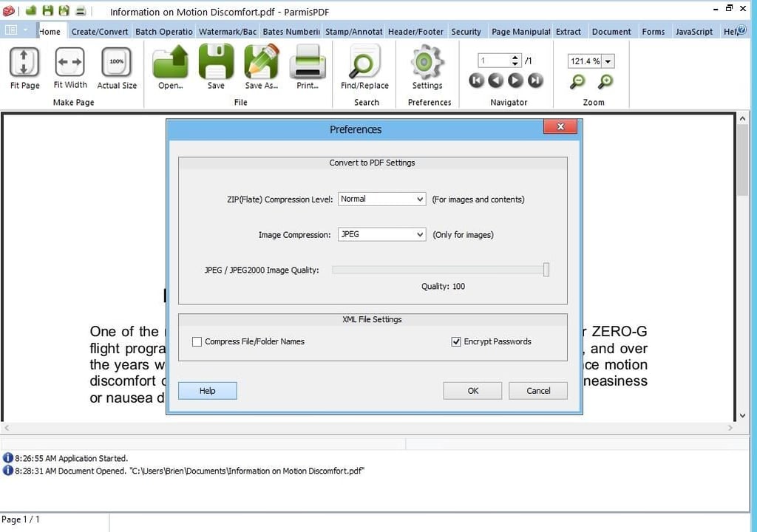
Task: Open the Extract tab
Action: tap(568, 31)
